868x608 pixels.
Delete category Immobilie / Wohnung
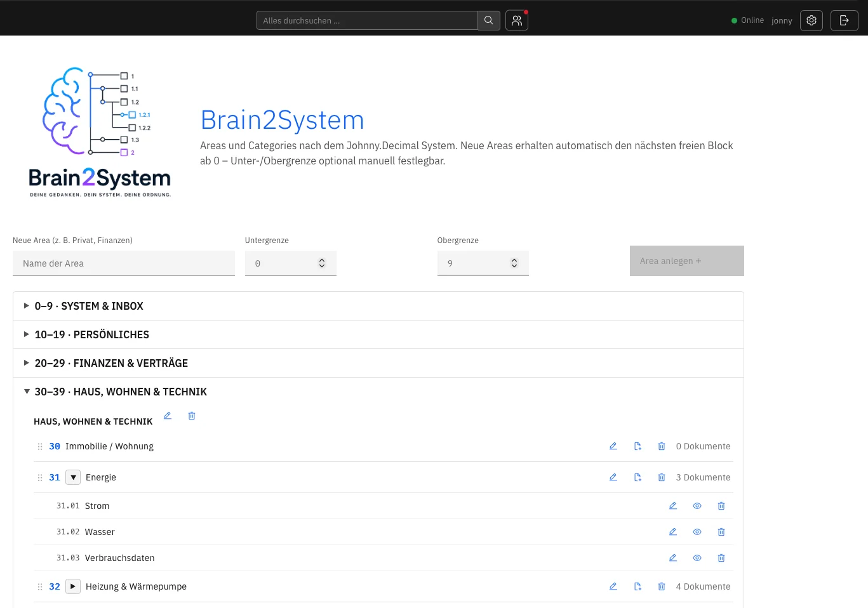click(x=662, y=446)
